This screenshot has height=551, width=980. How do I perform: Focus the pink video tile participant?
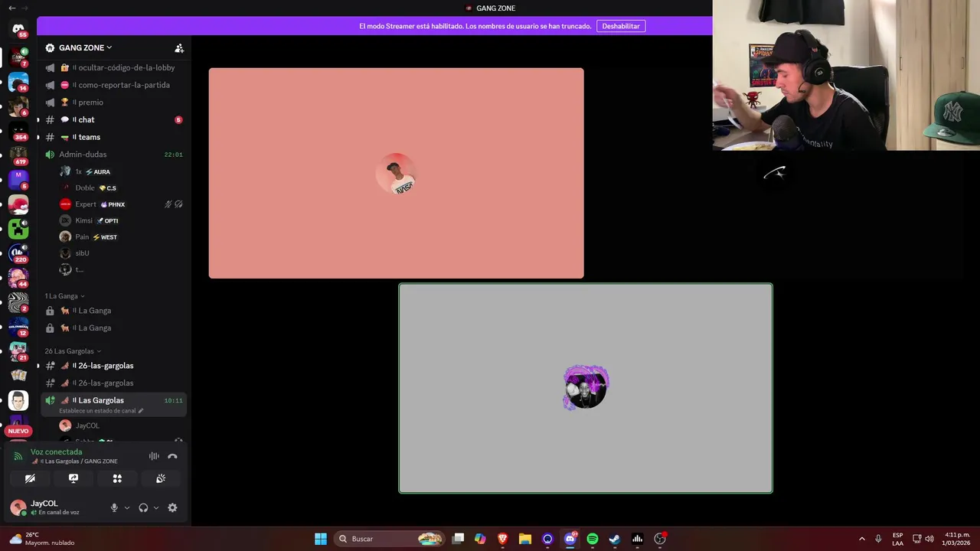[x=396, y=173]
